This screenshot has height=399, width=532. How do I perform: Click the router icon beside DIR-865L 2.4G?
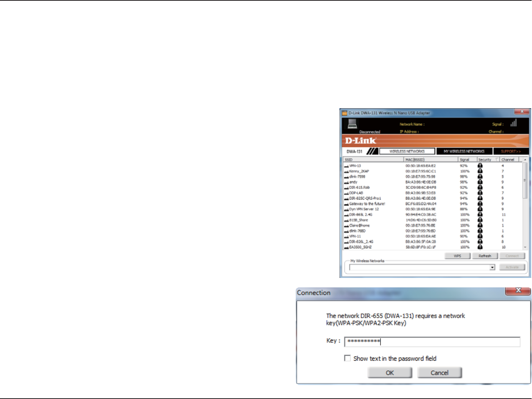(346, 215)
